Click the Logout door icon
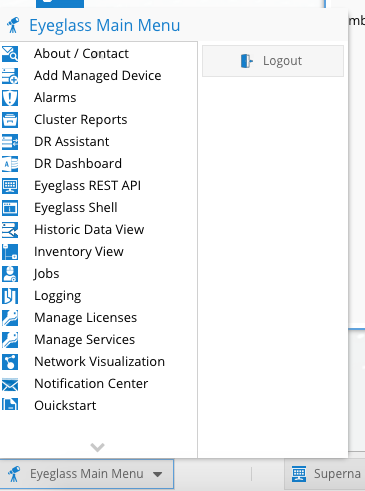Viewport: 365px width, 491px height. pyautogui.click(x=247, y=61)
